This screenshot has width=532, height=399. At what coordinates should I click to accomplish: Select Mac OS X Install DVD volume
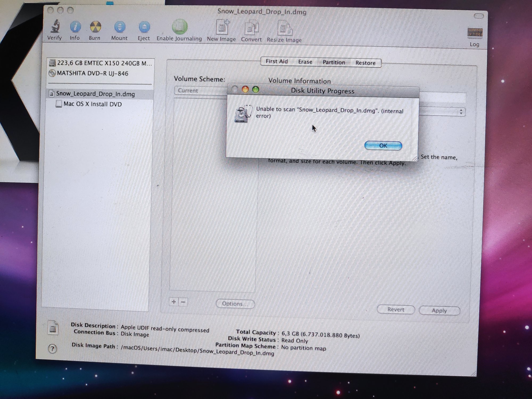[x=92, y=104]
